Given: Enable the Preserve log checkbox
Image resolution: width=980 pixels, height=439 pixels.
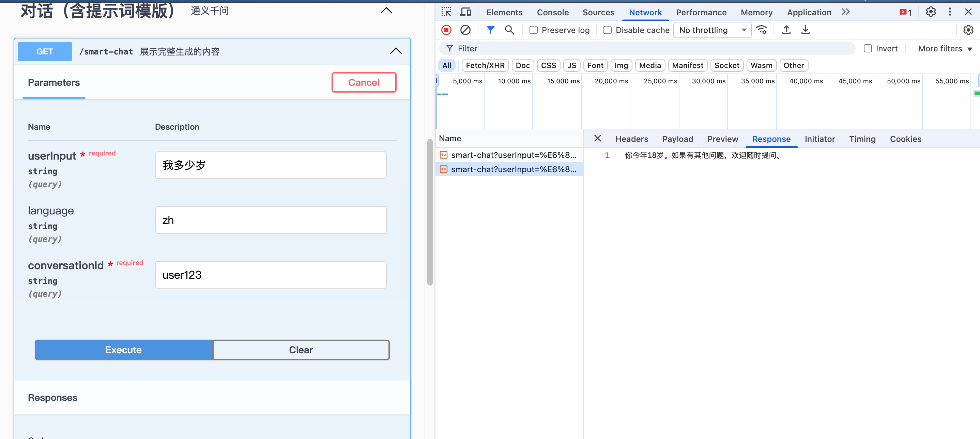Looking at the screenshot, I should tap(533, 30).
